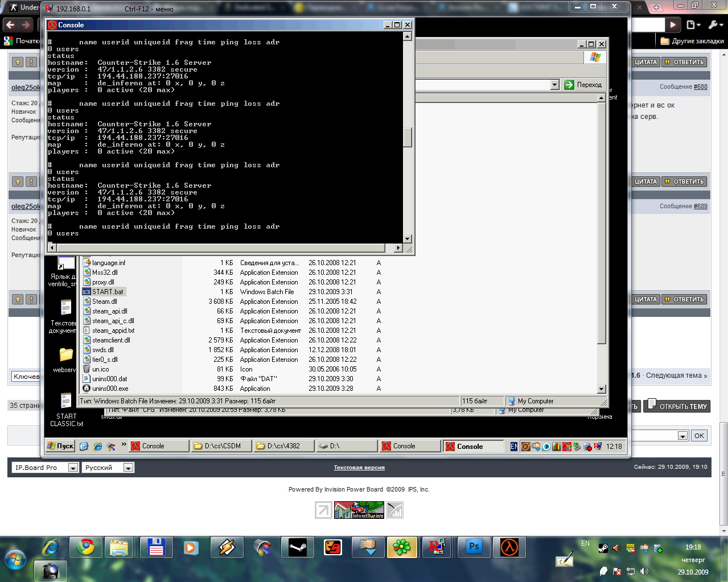Open Steam from the Windows taskbar

click(297, 547)
